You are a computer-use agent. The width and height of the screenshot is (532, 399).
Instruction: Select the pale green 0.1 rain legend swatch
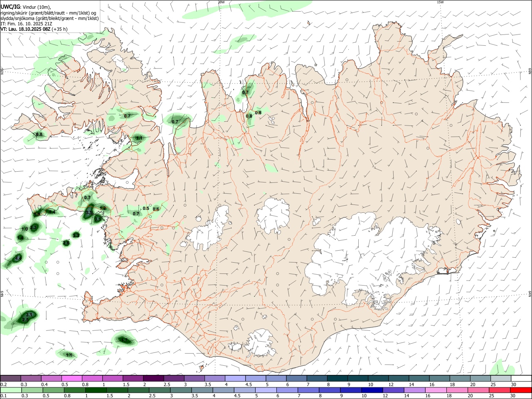[x=11, y=390]
